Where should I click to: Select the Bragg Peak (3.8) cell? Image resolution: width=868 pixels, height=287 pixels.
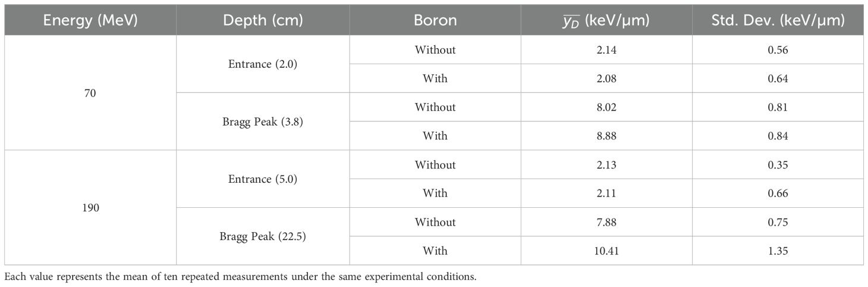coord(263,121)
